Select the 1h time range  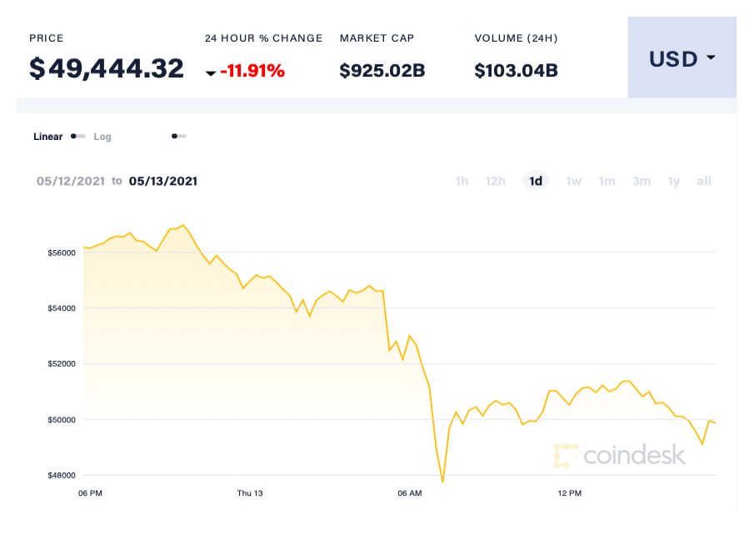(x=462, y=181)
